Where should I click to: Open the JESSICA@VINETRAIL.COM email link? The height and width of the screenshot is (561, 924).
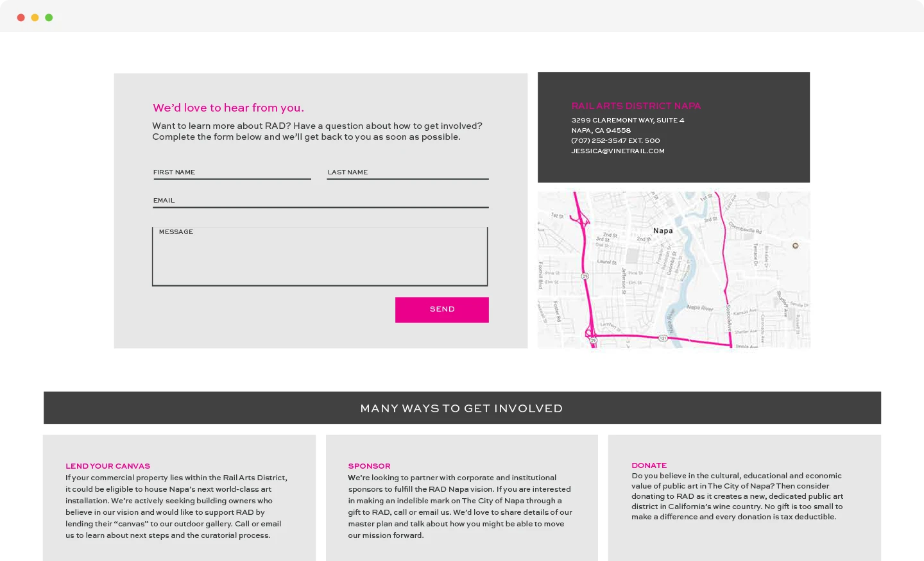[617, 151]
